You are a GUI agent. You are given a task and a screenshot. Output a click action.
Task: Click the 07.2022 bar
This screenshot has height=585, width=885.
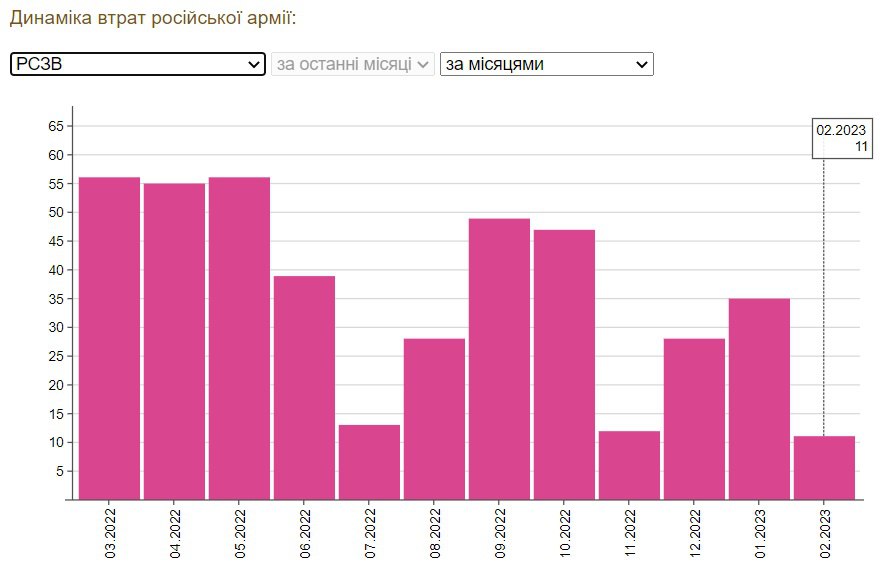click(x=370, y=462)
